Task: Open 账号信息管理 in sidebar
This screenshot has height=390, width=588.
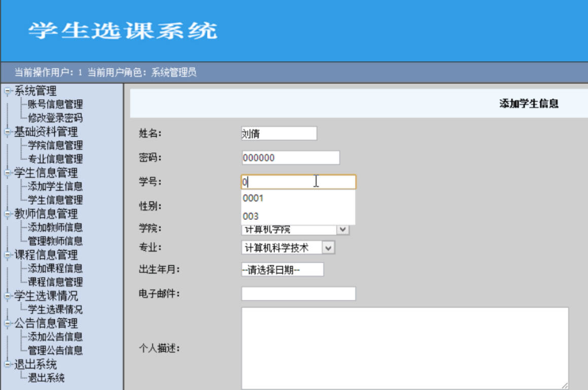Action: [x=55, y=105]
